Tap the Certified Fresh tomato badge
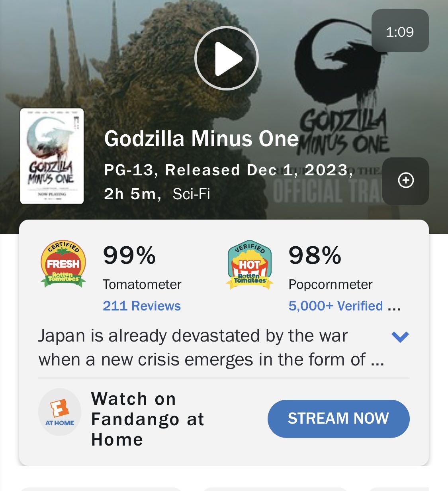The height and width of the screenshot is (491, 448). (63, 264)
